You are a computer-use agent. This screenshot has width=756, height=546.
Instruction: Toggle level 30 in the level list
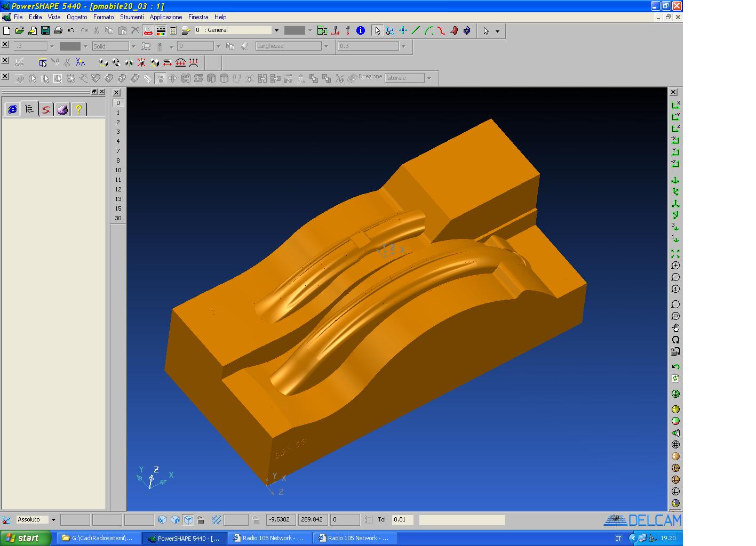(118, 218)
